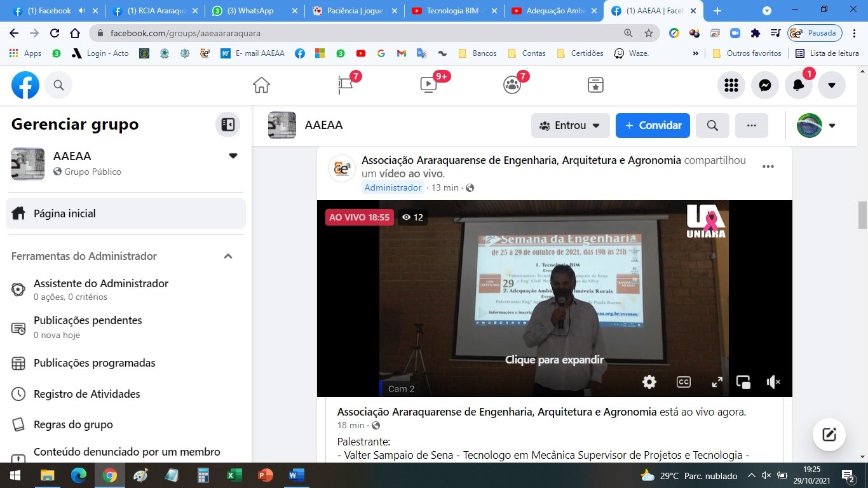
Task: Open live video settings gear
Action: click(x=649, y=382)
